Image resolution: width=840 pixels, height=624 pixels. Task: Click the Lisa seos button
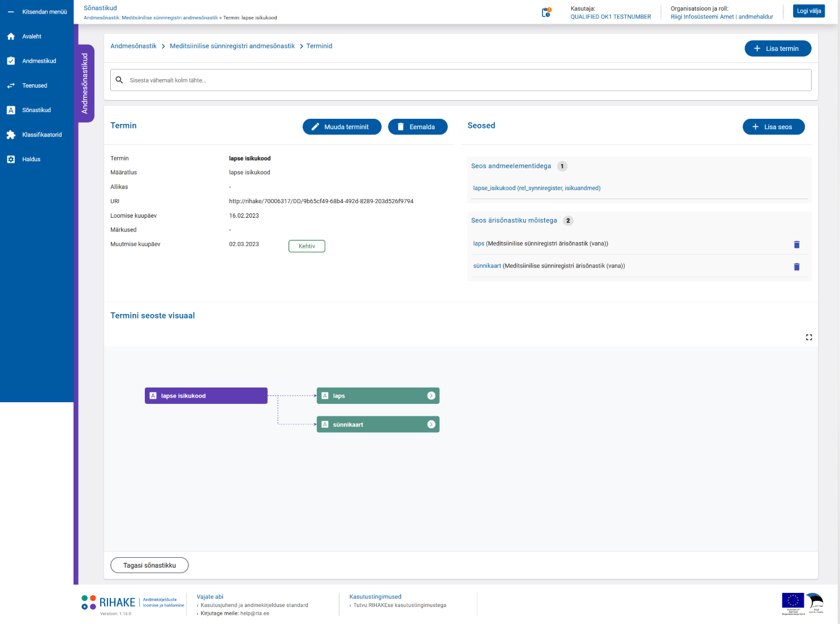773,127
